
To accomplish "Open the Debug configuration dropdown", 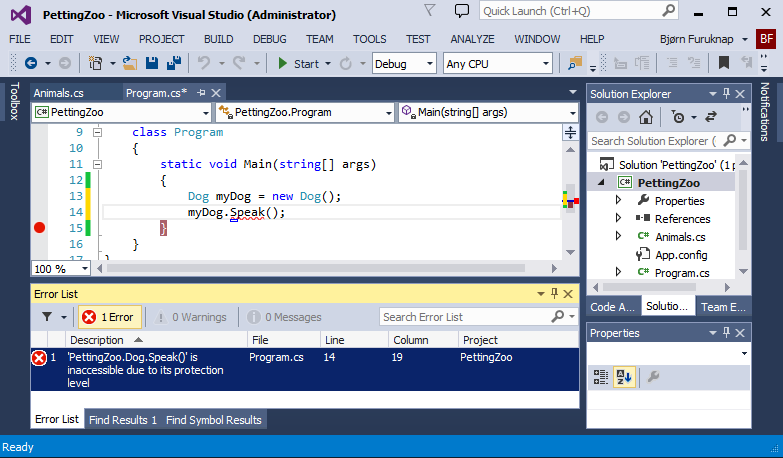I will (x=404, y=64).
